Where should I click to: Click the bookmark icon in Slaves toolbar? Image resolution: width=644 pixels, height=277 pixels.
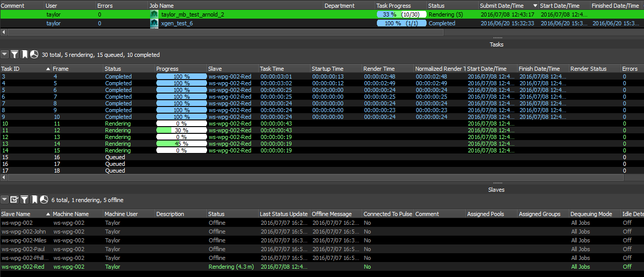(x=34, y=199)
